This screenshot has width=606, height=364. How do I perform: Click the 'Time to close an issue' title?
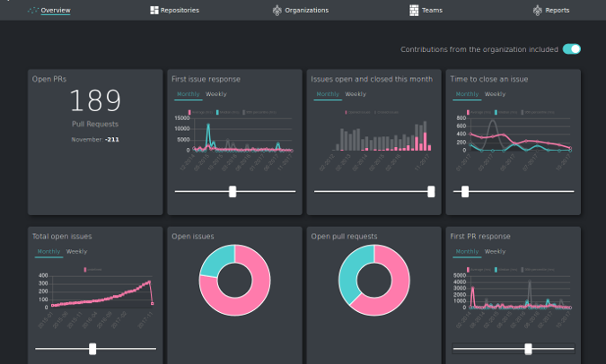click(x=489, y=79)
